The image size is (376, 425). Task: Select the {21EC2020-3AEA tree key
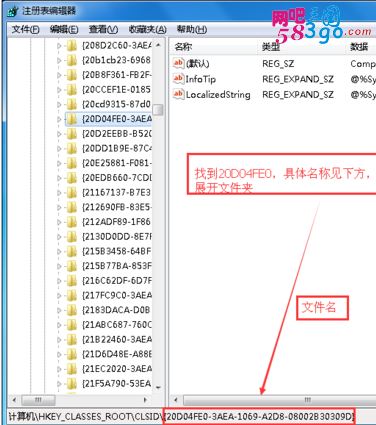click(x=117, y=369)
